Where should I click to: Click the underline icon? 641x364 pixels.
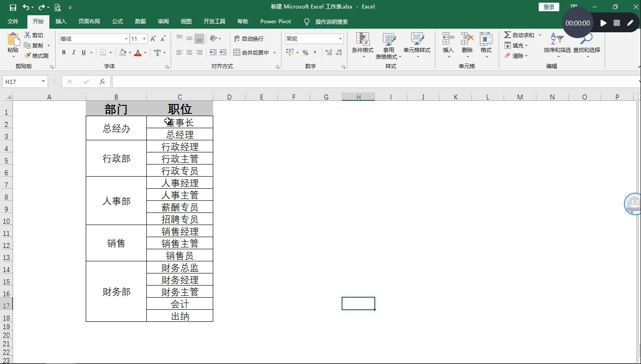[84, 52]
